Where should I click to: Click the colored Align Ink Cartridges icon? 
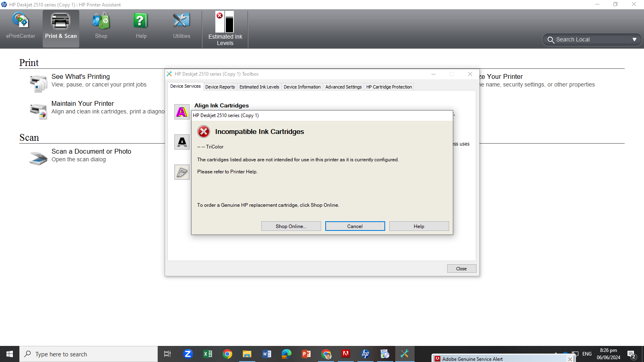182,112
